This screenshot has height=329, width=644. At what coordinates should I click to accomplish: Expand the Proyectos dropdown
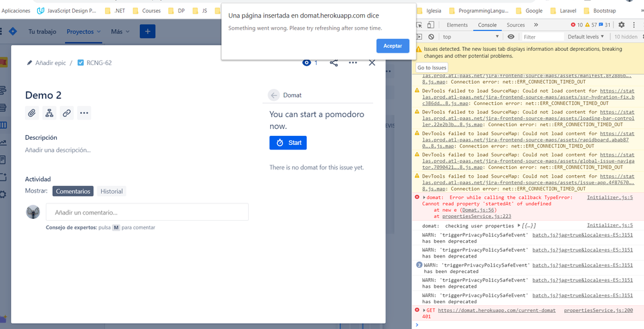tap(84, 31)
